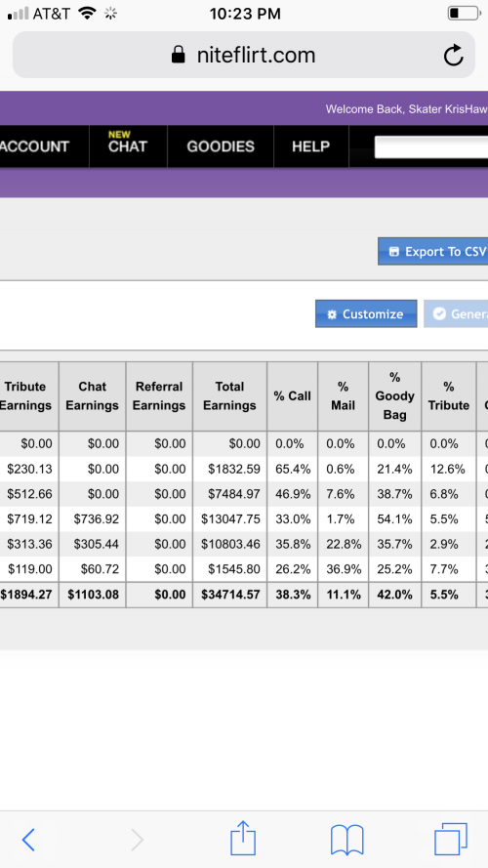Click the Export To CSV button
Screen dimensions: 488x868
432,251
